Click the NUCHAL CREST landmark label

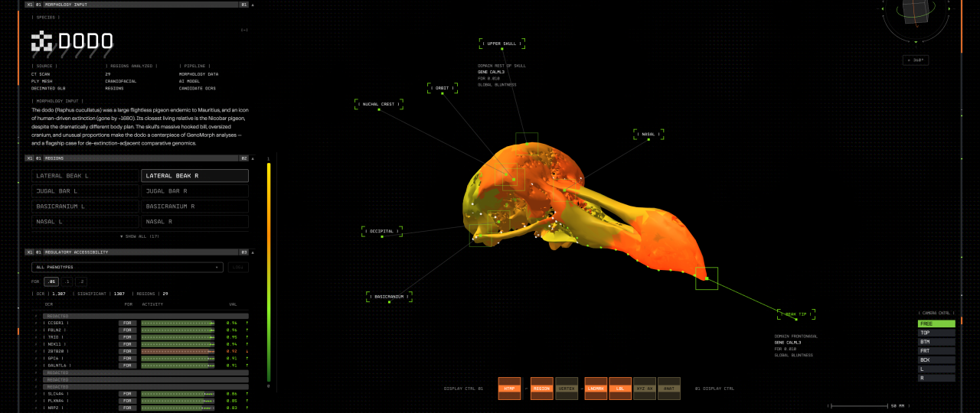coord(379,104)
